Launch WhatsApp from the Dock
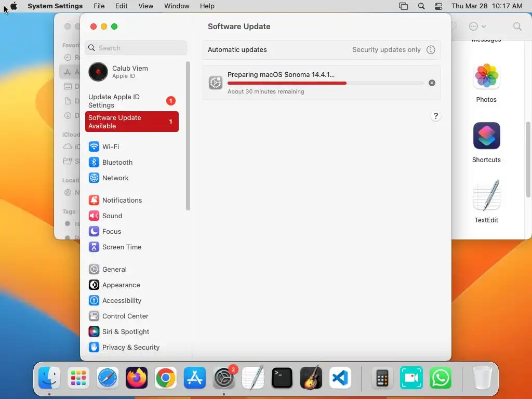 coord(441,378)
